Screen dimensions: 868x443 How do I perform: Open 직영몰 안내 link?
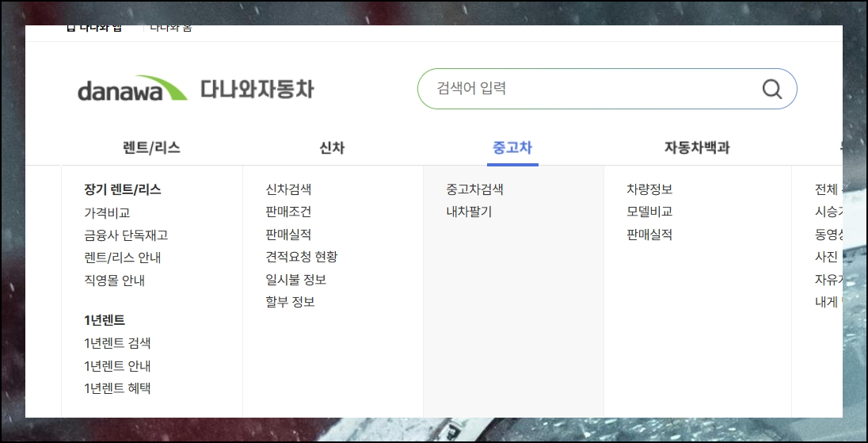point(114,281)
